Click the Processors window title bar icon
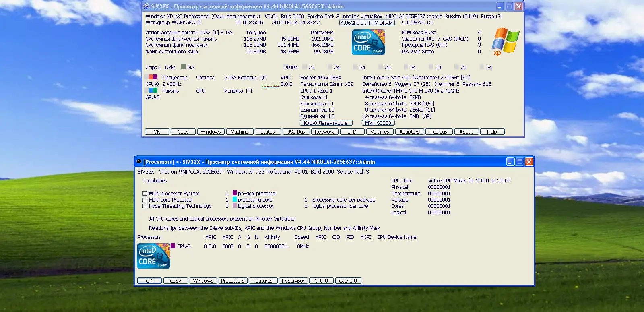Screen dimensions: 644x312 pyautogui.click(x=139, y=162)
